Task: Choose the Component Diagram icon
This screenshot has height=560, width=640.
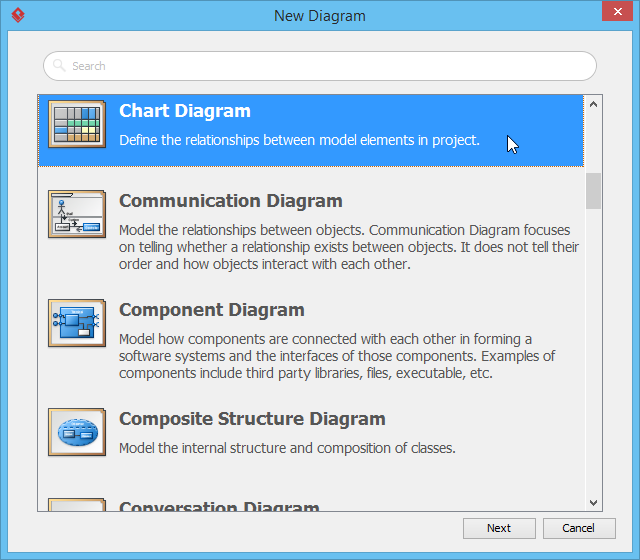Action: (x=77, y=323)
